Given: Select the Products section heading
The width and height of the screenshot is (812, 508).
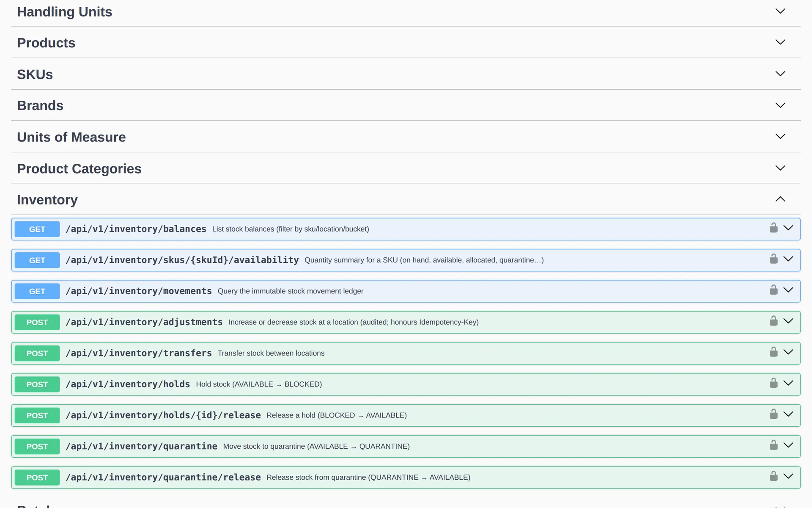Looking at the screenshot, I should coord(46,43).
